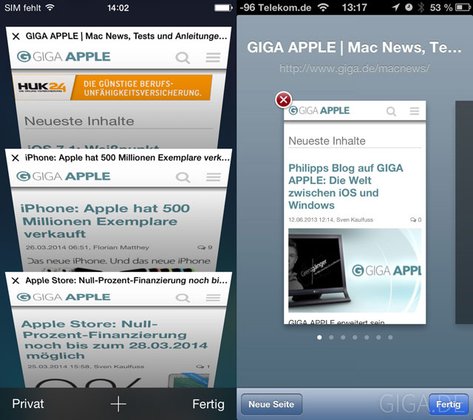Tap URL text http://www.giga.de/macnews/
This screenshot has height=420, width=473.
(354, 68)
